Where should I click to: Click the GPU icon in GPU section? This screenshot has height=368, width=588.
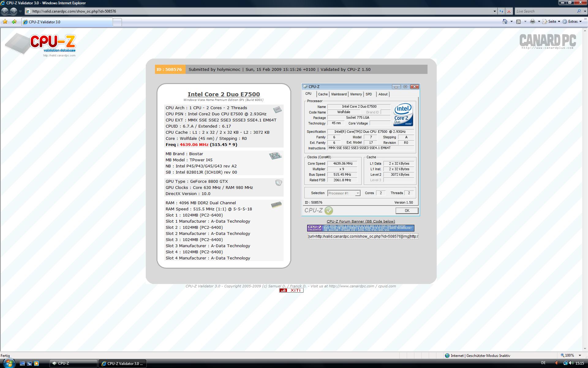click(278, 183)
